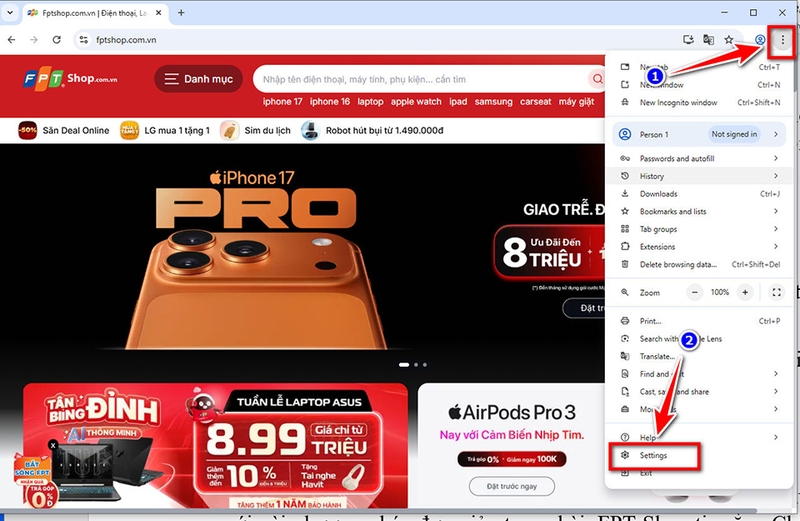This screenshot has height=521, width=800.
Task: Click the address bar URL fptshop.com.vn
Action: point(127,40)
